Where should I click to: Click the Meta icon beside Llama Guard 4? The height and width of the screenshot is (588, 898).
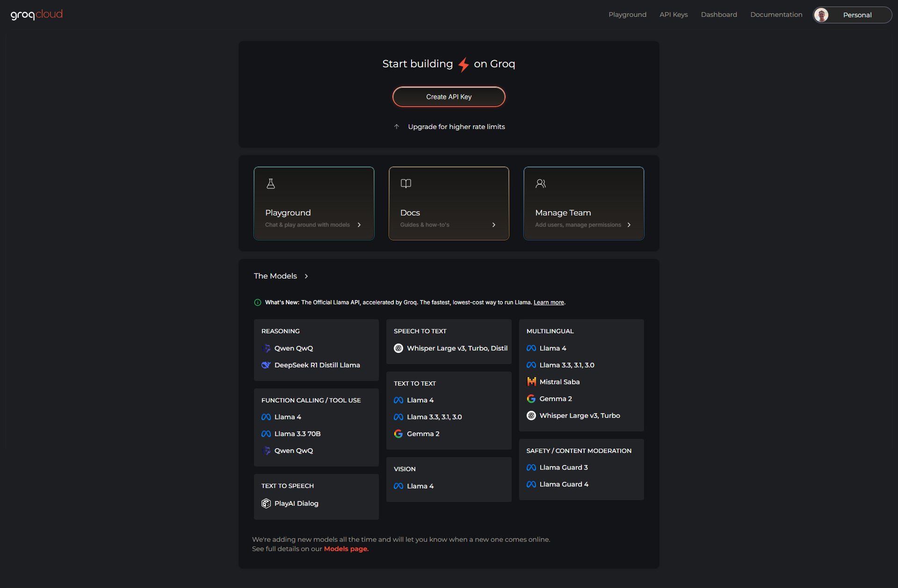(x=531, y=484)
